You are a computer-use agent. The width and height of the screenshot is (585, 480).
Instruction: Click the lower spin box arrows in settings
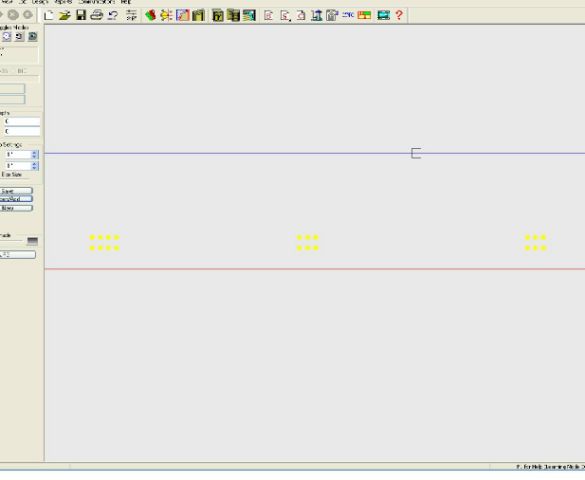[34, 166]
